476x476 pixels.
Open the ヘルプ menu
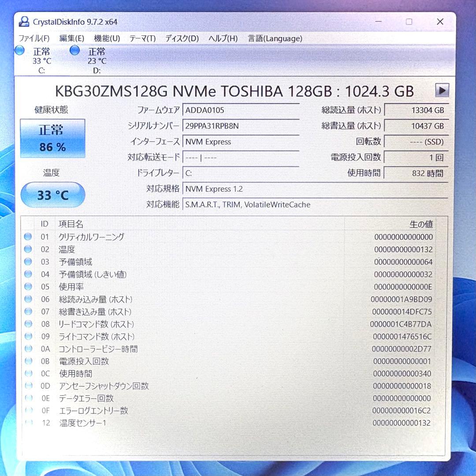click(x=224, y=38)
